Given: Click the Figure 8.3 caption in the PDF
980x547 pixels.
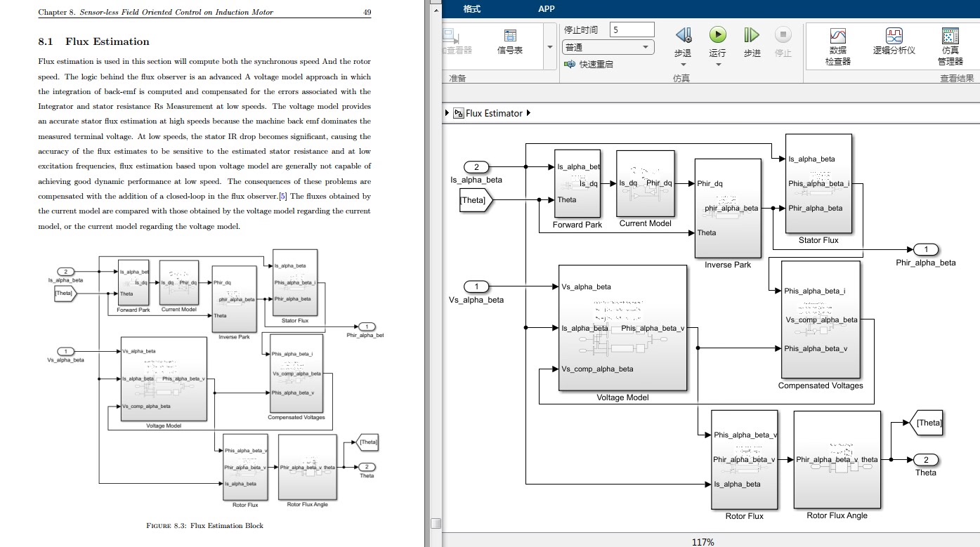Looking at the screenshot, I should [x=204, y=525].
